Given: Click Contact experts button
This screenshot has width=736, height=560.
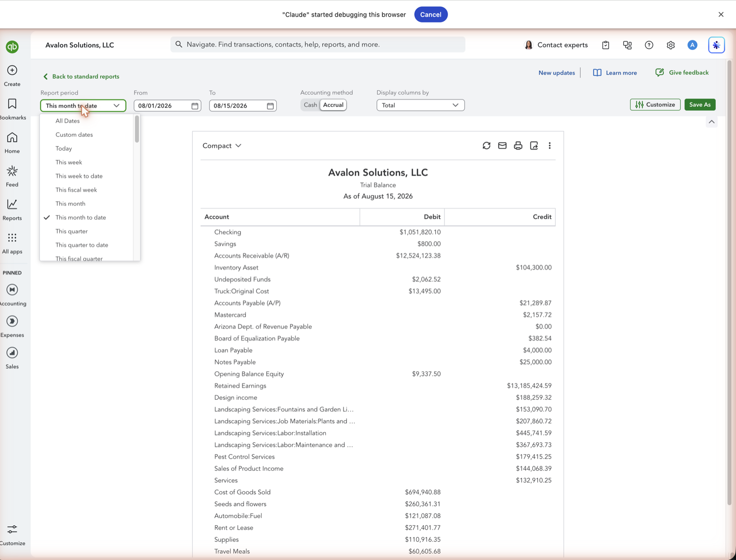Looking at the screenshot, I should coord(556,45).
